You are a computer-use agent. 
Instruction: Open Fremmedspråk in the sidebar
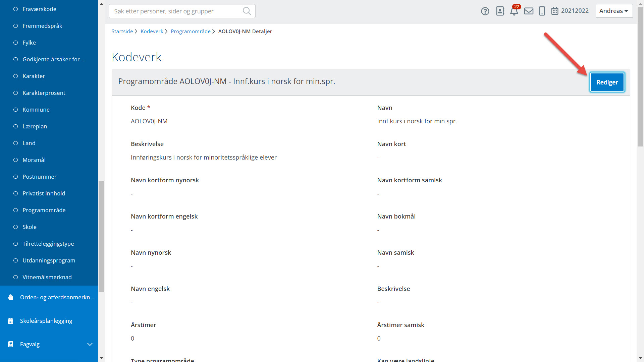tap(42, 26)
